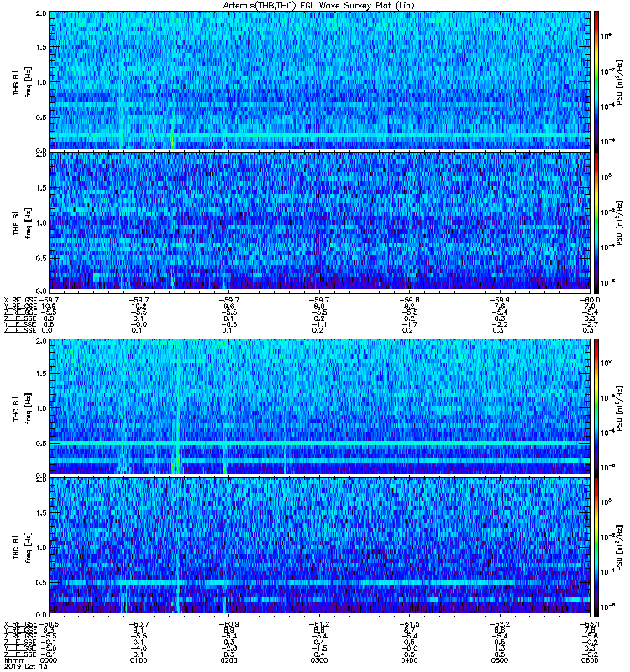Click the plot title "Artemis(THB,THC) FGL Wave Survey Plot (Lin)"

[x=319, y=6]
